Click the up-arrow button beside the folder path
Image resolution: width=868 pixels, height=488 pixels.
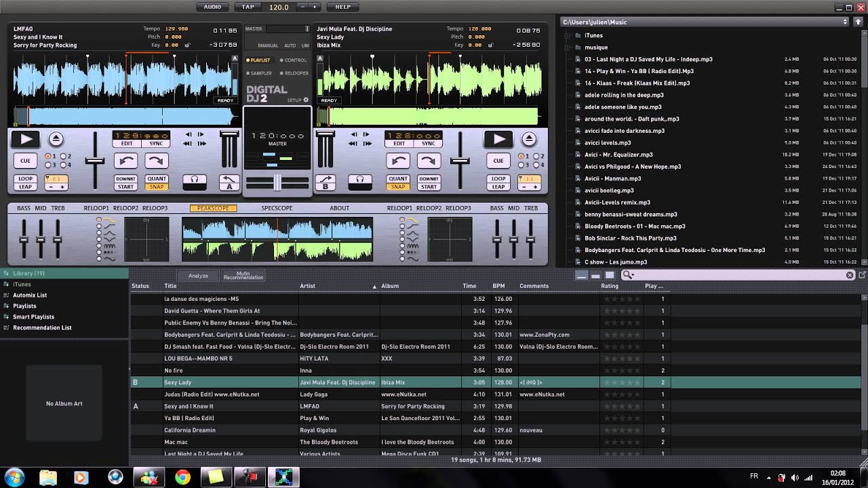coord(857,22)
